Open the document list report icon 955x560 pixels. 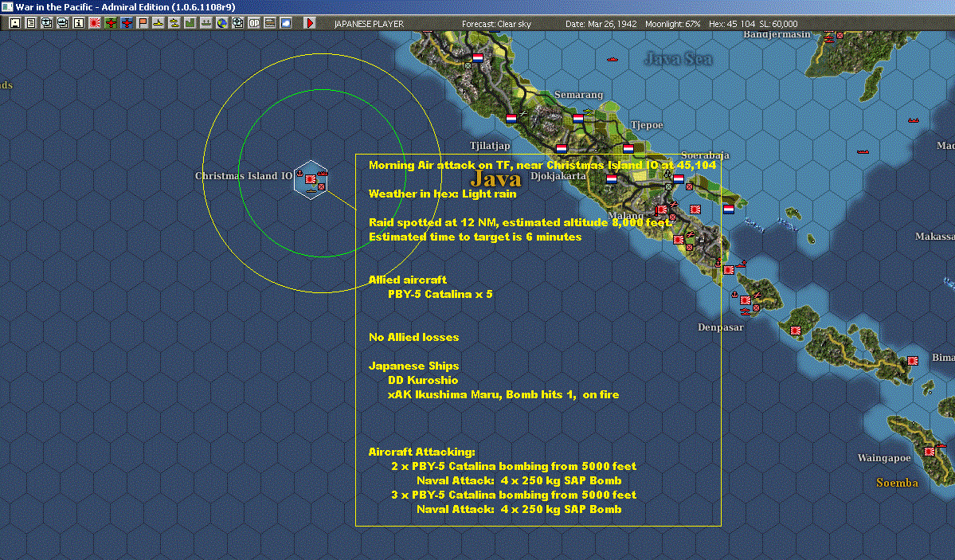point(30,23)
